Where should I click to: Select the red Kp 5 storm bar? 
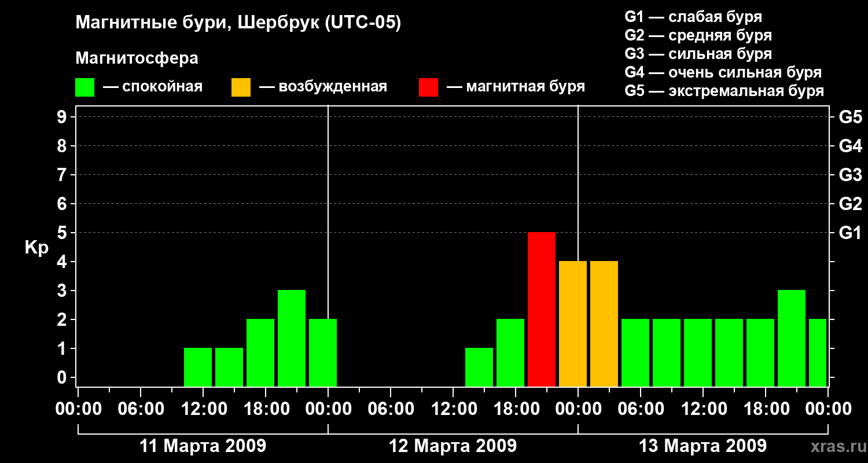[542, 310]
